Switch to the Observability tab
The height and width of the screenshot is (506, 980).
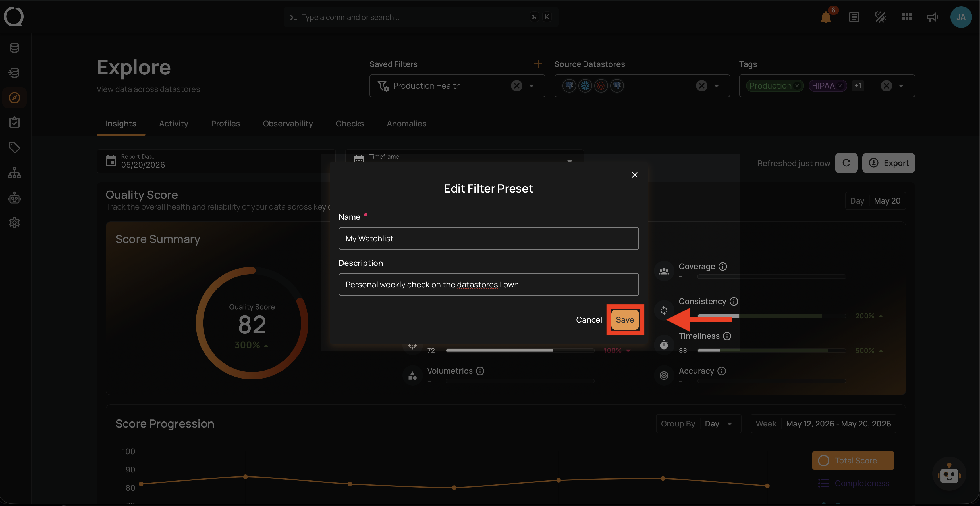(288, 124)
